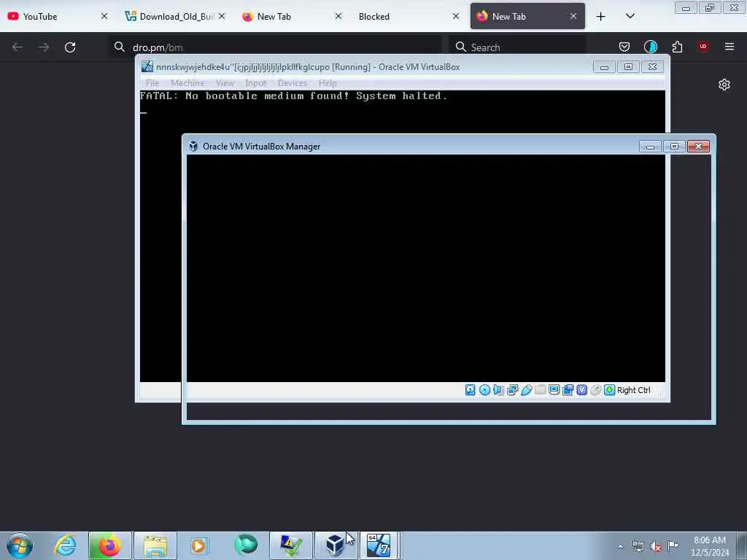Viewport: 747px width, 560px height.
Task: Close the YouTube tab
Action: [x=104, y=16]
